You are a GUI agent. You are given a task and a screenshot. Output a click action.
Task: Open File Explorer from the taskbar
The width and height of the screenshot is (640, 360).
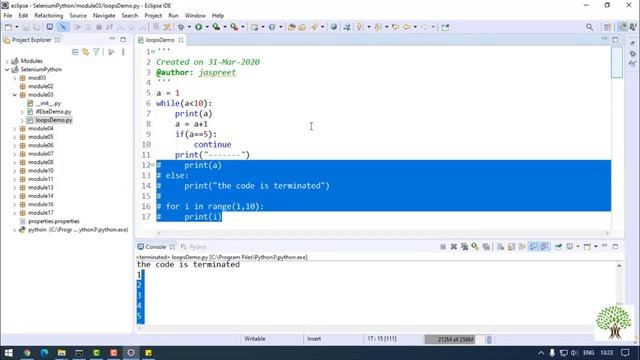(x=61, y=353)
